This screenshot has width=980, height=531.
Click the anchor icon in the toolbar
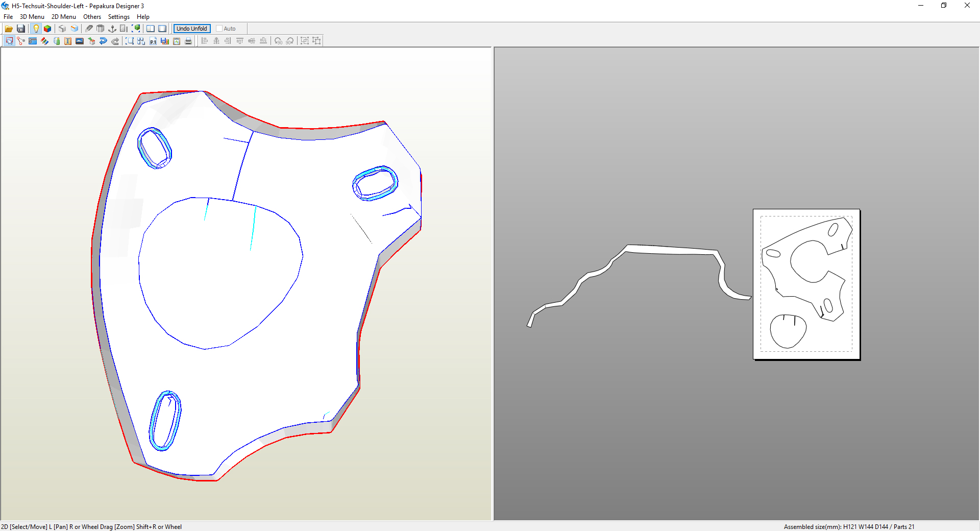pos(112,29)
